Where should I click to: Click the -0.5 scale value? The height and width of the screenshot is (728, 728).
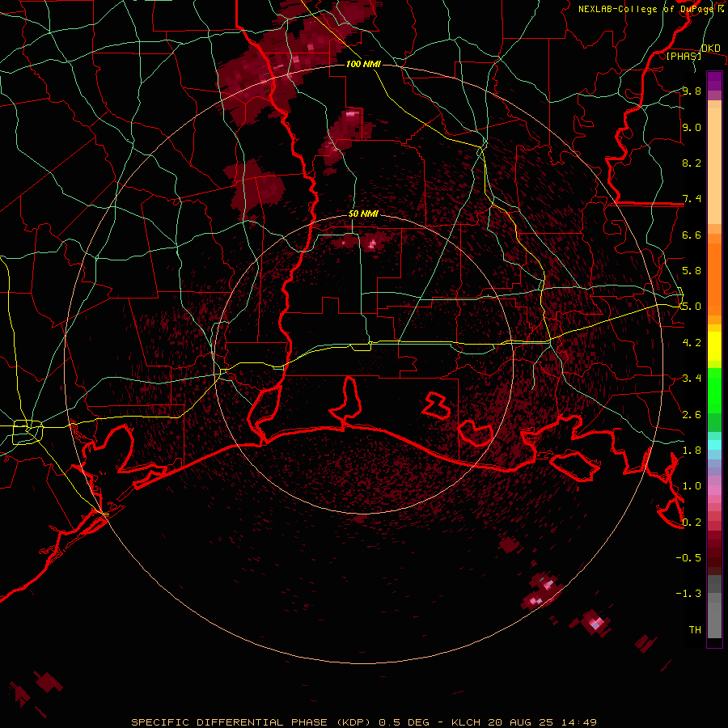pos(688,558)
